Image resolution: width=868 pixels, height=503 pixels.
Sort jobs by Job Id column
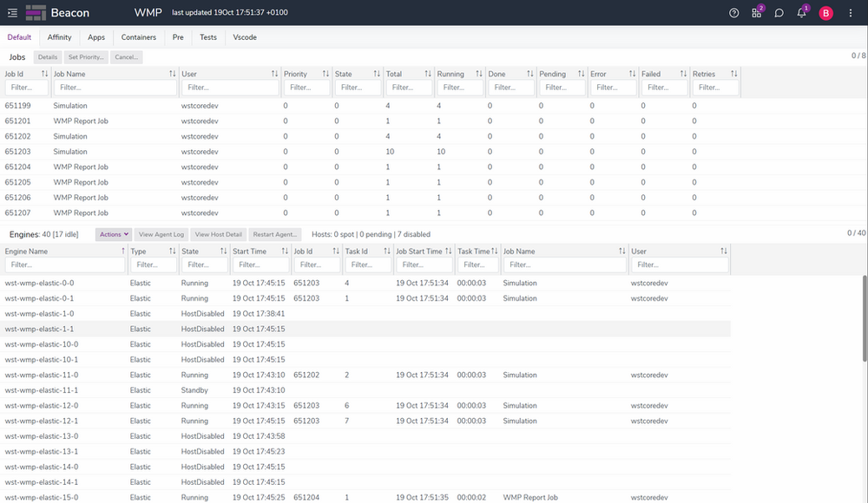pyautogui.click(x=45, y=74)
